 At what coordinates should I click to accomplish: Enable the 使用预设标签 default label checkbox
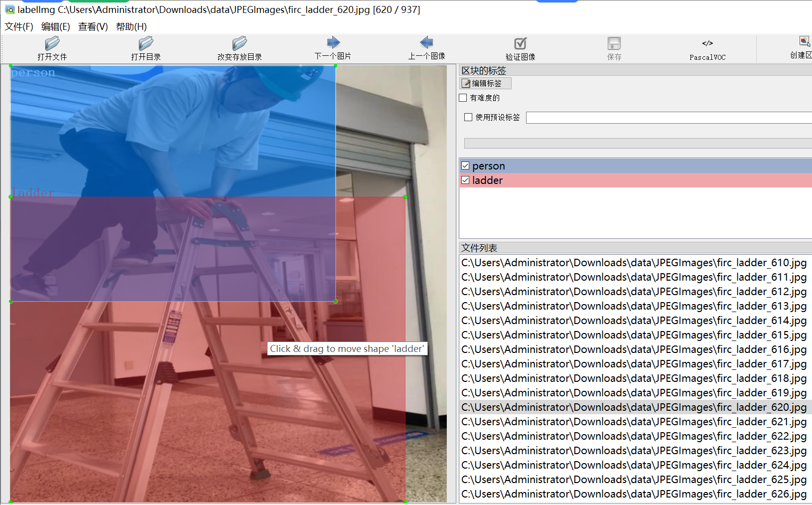[468, 117]
